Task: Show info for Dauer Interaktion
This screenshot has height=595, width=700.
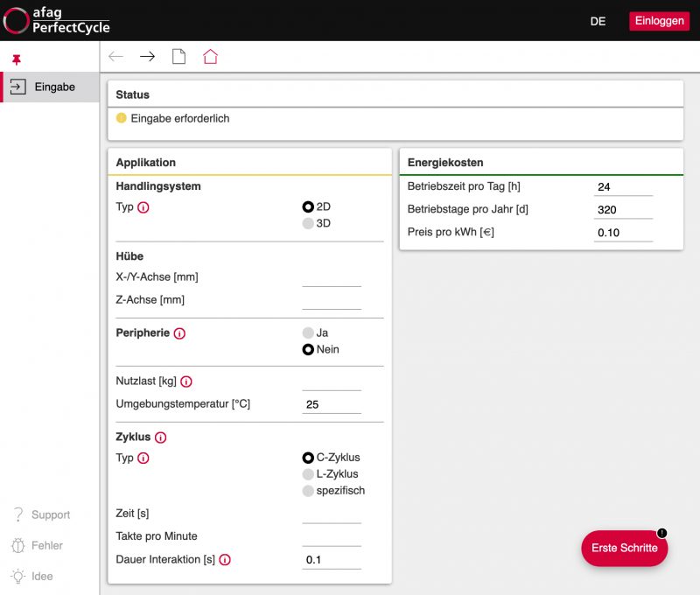Action: pos(225,560)
